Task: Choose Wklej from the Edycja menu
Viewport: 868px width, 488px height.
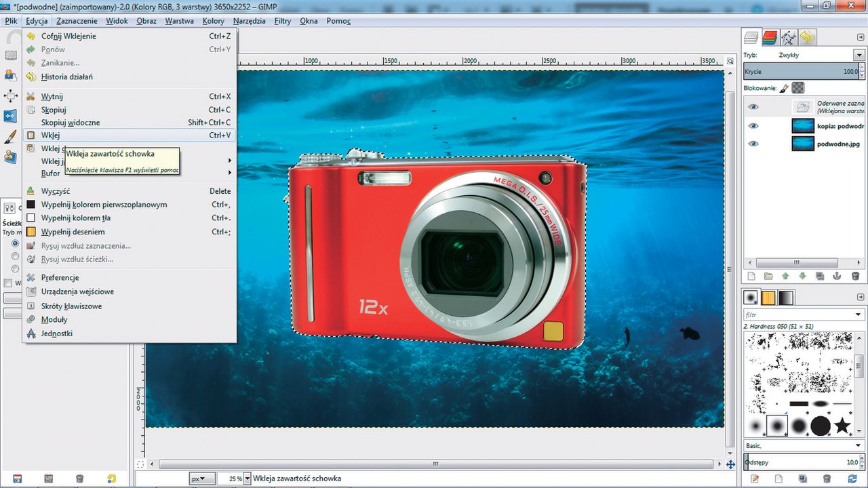Action: 130,136
